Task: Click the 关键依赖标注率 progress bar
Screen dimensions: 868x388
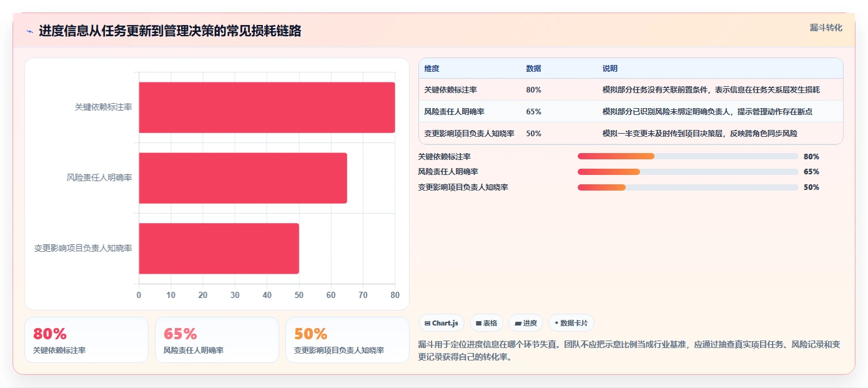Action: point(688,156)
